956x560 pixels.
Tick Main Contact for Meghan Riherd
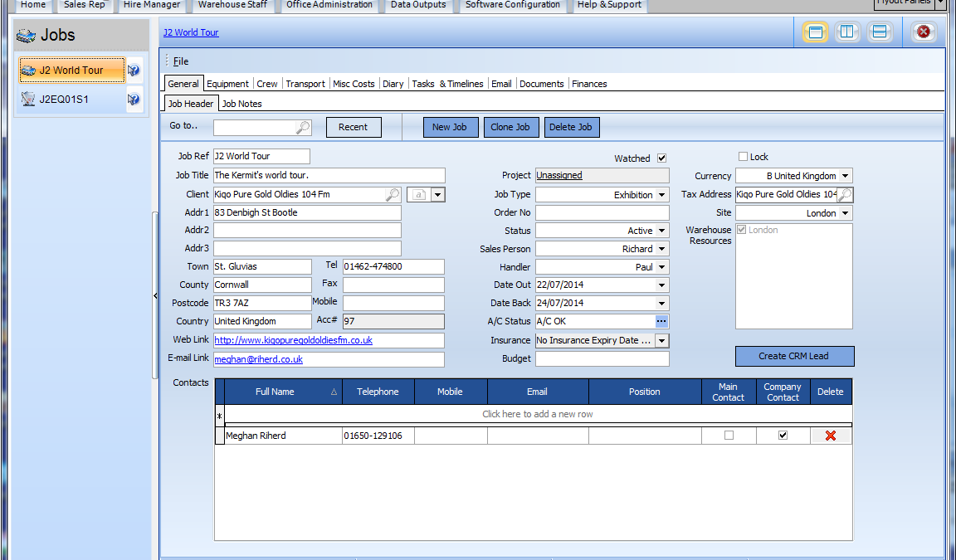[729, 436]
